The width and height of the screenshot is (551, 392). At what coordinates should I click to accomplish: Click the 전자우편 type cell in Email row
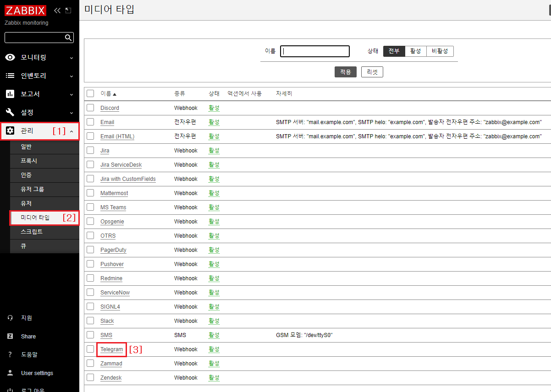(x=185, y=122)
